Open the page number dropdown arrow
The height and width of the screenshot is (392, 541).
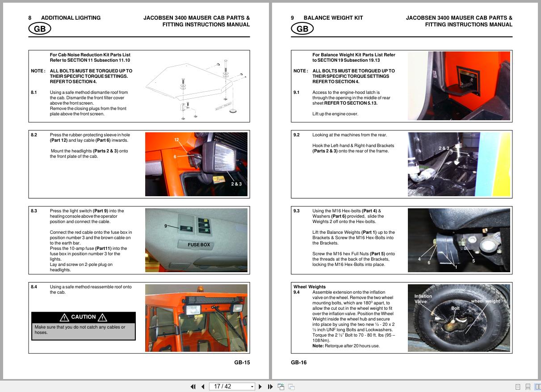pos(252,387)
